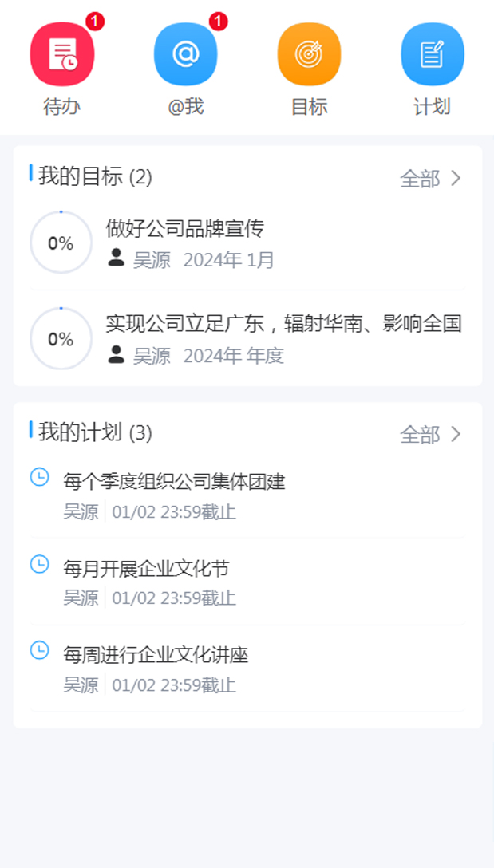This screenshot has height=868, width=494.
Task: Tap the @我 mentions icon
Action: tap(185, 54)
